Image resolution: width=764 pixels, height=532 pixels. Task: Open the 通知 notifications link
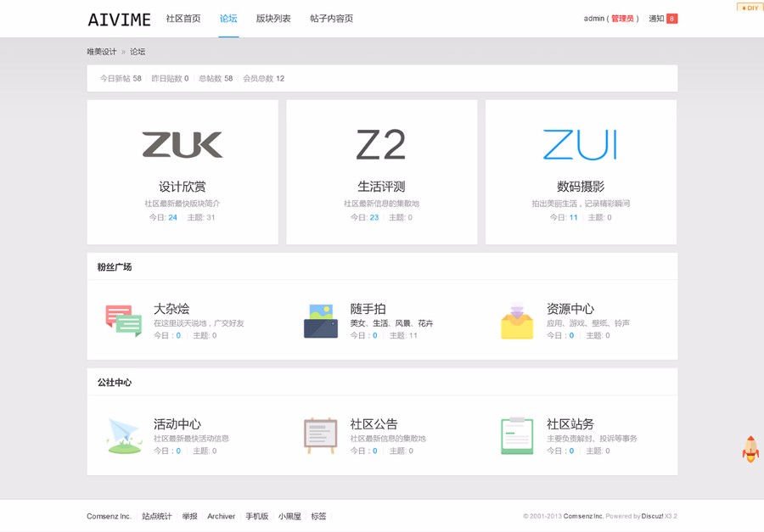tap(656, 19)
